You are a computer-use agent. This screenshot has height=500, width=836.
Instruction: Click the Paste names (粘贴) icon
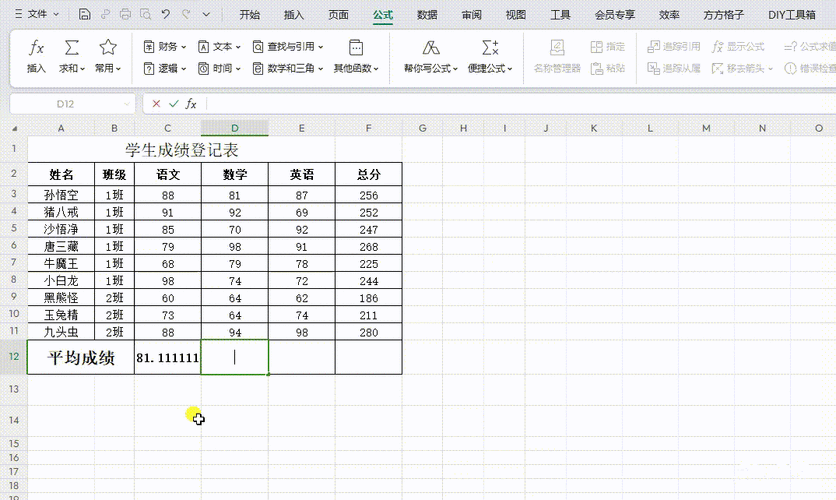(x=597, y=68)
